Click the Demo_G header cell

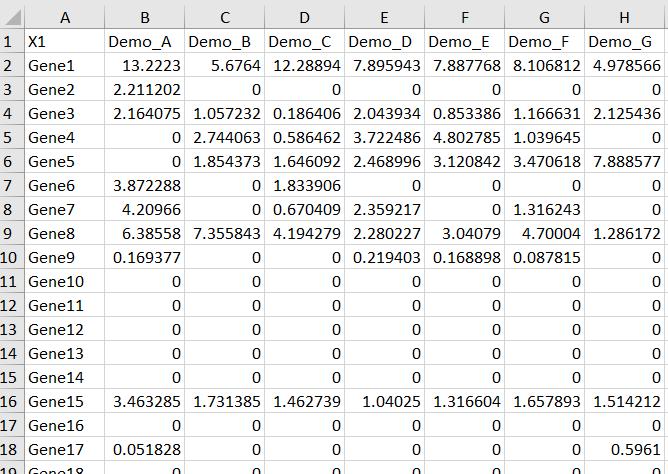(x=625, y=42)
